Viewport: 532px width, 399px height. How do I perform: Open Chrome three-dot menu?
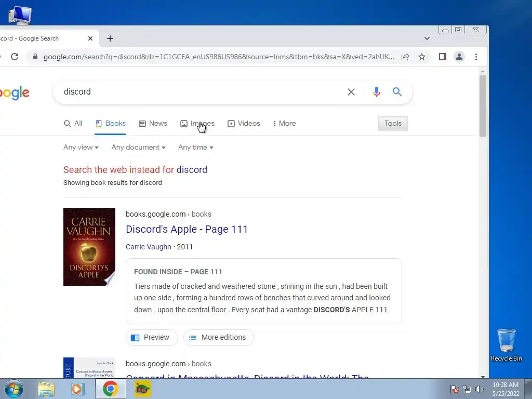(476, 57)
